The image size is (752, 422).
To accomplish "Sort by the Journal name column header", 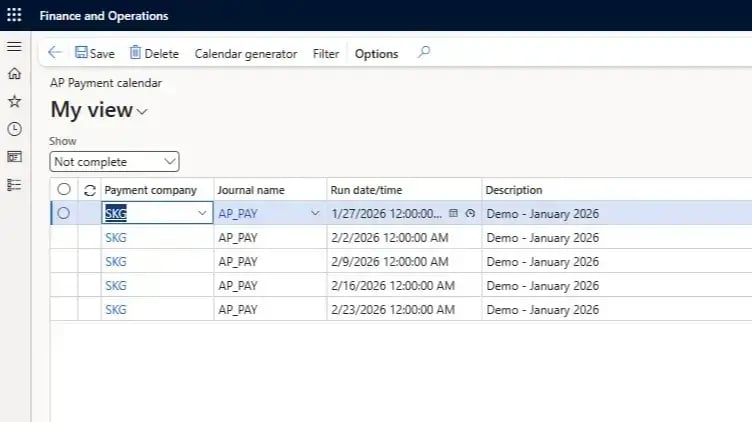I will pyautogui.click(x=251, y=190).
